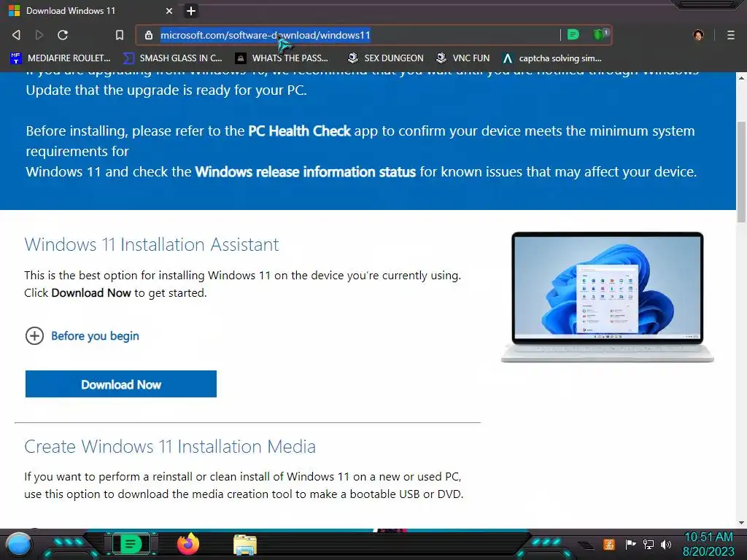
Task: Open the Action Center flag icon
Action: (x=630, y=544)
